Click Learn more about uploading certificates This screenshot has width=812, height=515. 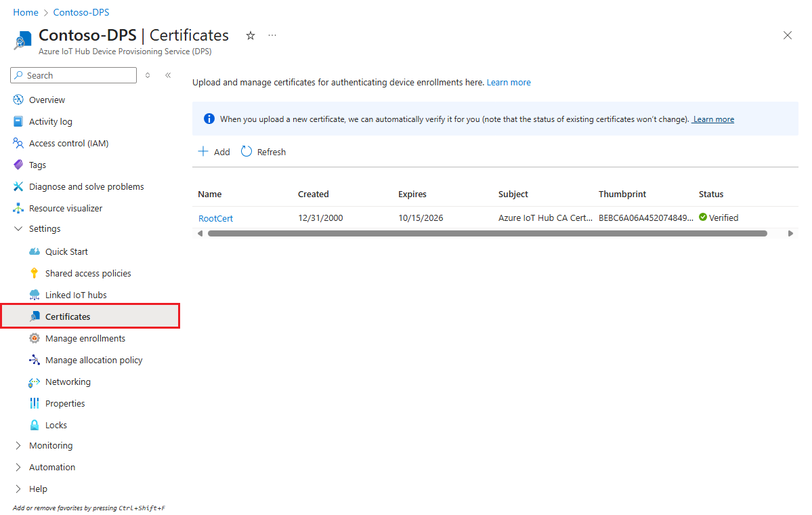[x=508, y=82]
